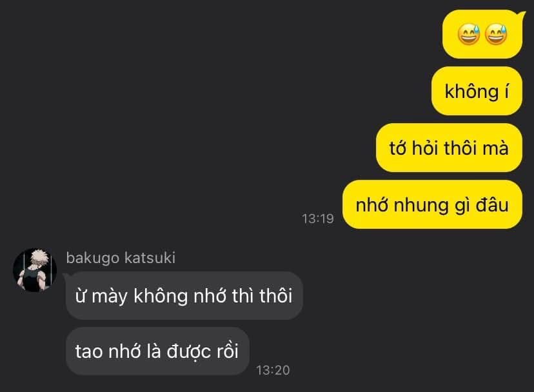This screenshot has height=392, width=534.
Task: Tap the second sweat-smile emoji
Action: (x=496, y=34)
